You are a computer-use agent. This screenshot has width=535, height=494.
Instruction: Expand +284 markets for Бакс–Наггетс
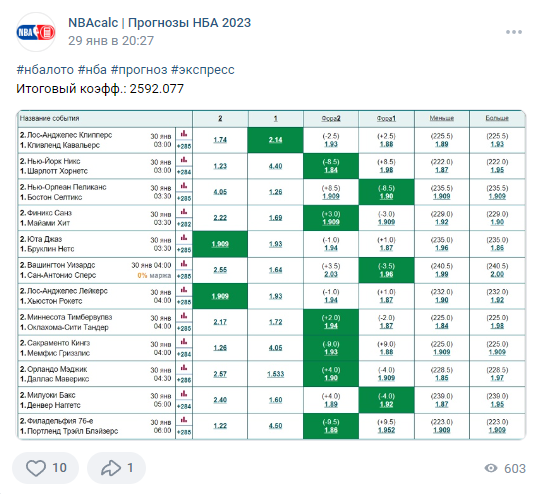(184, 406)
